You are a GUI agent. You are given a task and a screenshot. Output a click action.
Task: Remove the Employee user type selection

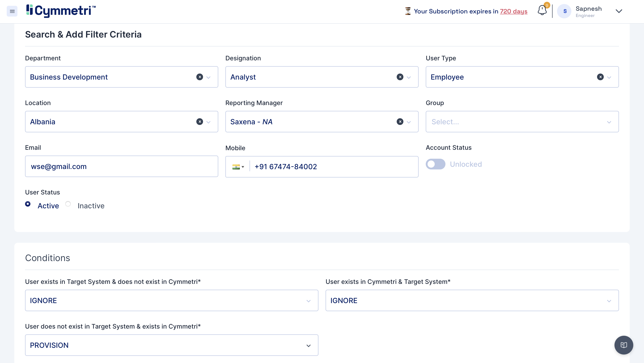(x=600, y=77)
